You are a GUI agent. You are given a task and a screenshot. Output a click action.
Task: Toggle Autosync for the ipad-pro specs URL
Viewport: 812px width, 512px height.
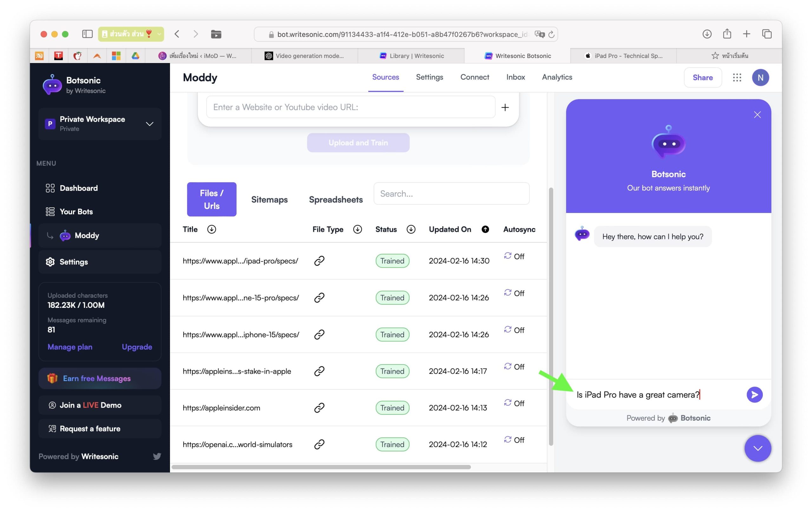point(514,256)
